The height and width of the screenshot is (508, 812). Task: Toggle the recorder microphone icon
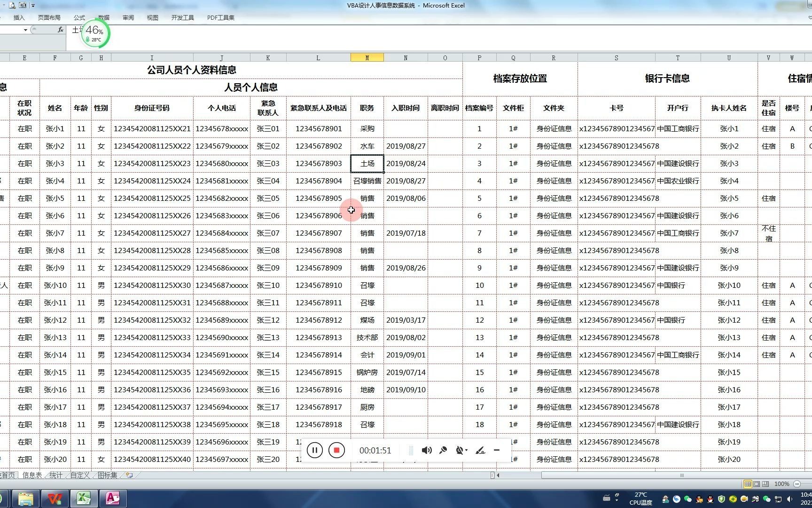pyautogui.click(x=443, y=450)
